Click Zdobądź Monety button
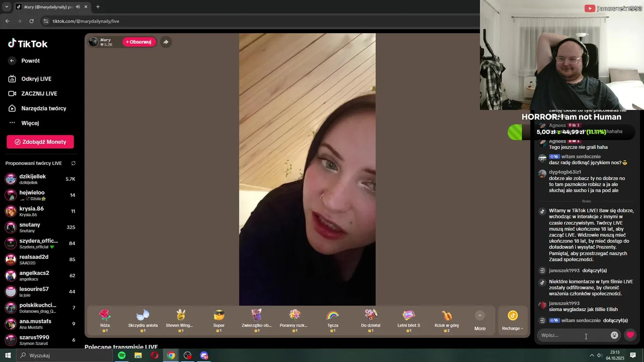Screen dimensions: 644x362 click(40, 142)
